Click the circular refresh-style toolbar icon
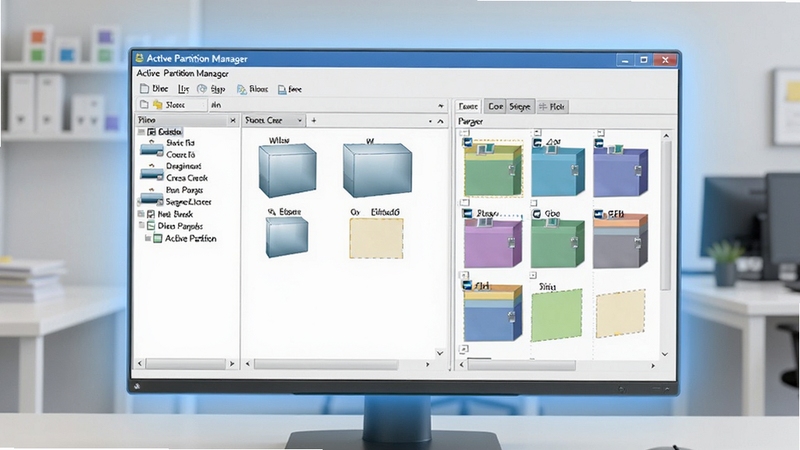 point(202,89)
